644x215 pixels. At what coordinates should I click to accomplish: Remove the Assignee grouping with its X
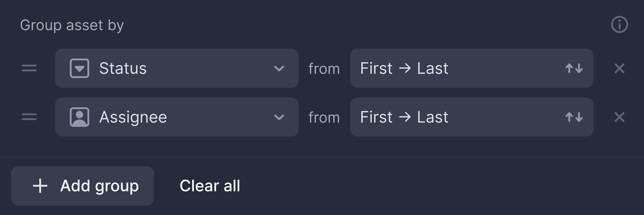pos(620,117)
